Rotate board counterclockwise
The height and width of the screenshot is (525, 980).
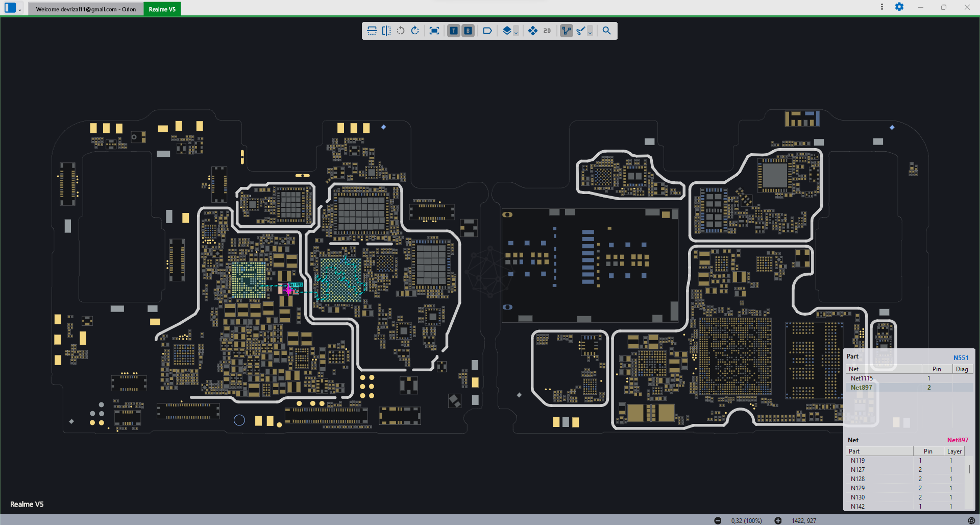coord(401,31)
